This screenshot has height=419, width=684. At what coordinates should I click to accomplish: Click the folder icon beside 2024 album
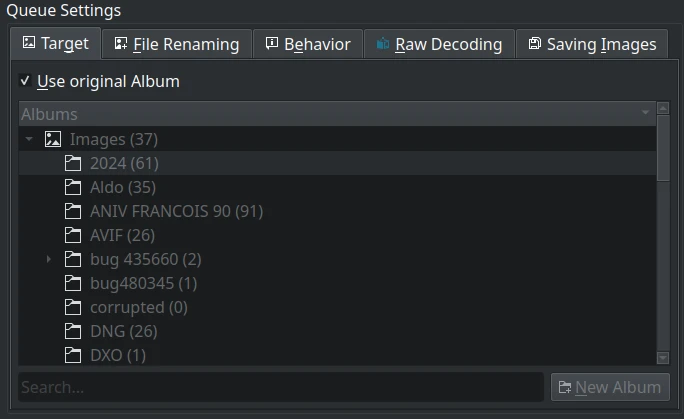pyautogui.click(x=72, y=163)
